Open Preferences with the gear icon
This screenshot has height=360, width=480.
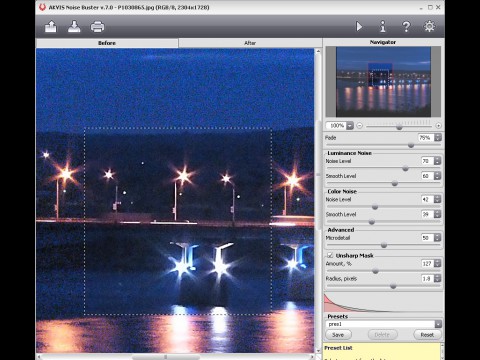pos(429,26)
